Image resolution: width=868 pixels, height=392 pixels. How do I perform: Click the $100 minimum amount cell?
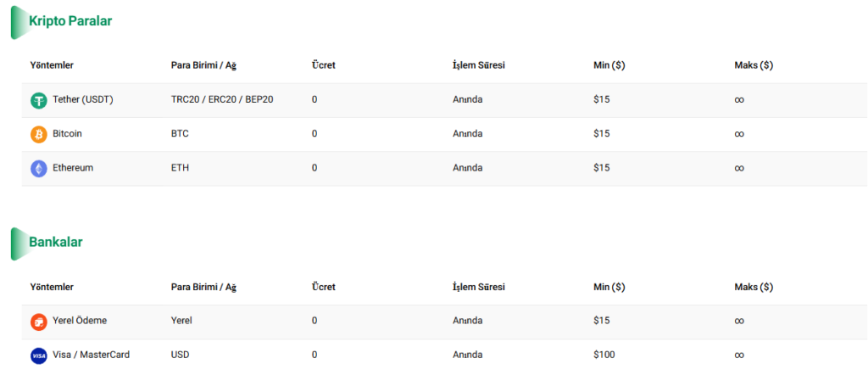point(604,355)
